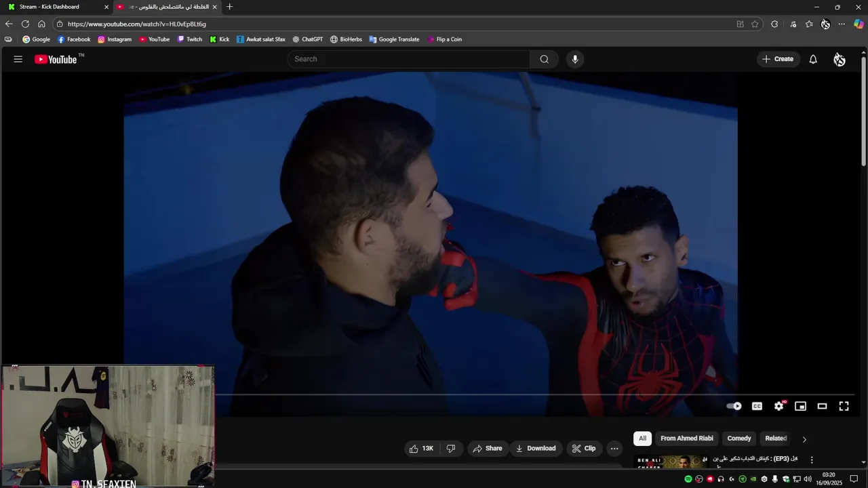Open Windows notification center icon
The width and height of the screenshot is (868, 488).
pos(854,479)
